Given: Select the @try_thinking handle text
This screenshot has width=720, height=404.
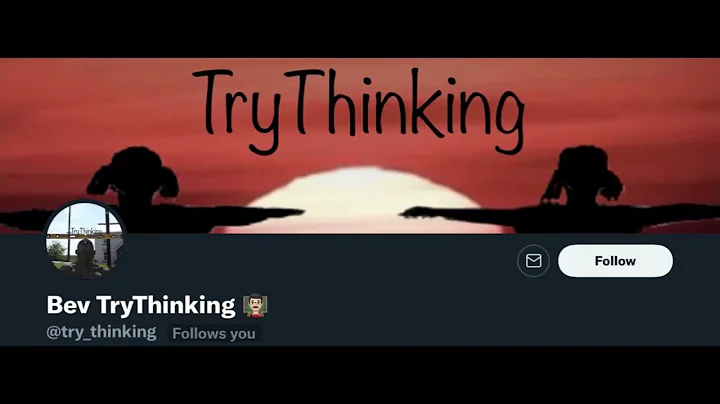Looking at the screenshot, I should [101, 332].
